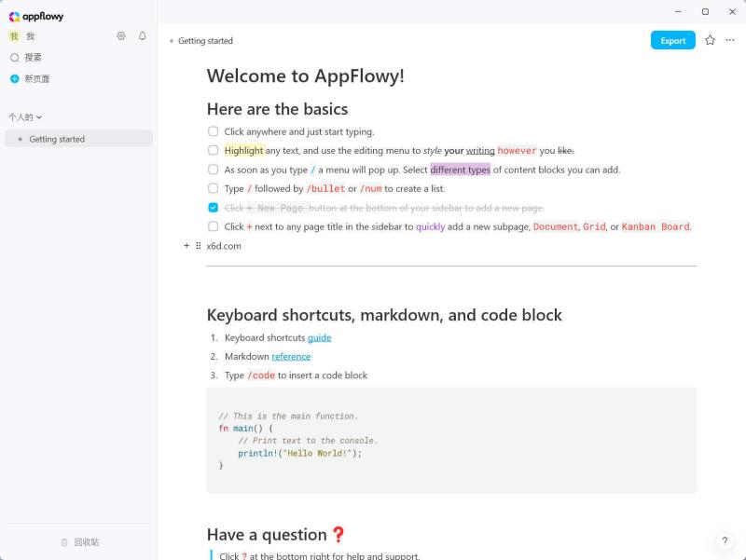Uncheck the completed 'Click + New Page' item
This screenshot has width=746, height=560.
point(213,207)
